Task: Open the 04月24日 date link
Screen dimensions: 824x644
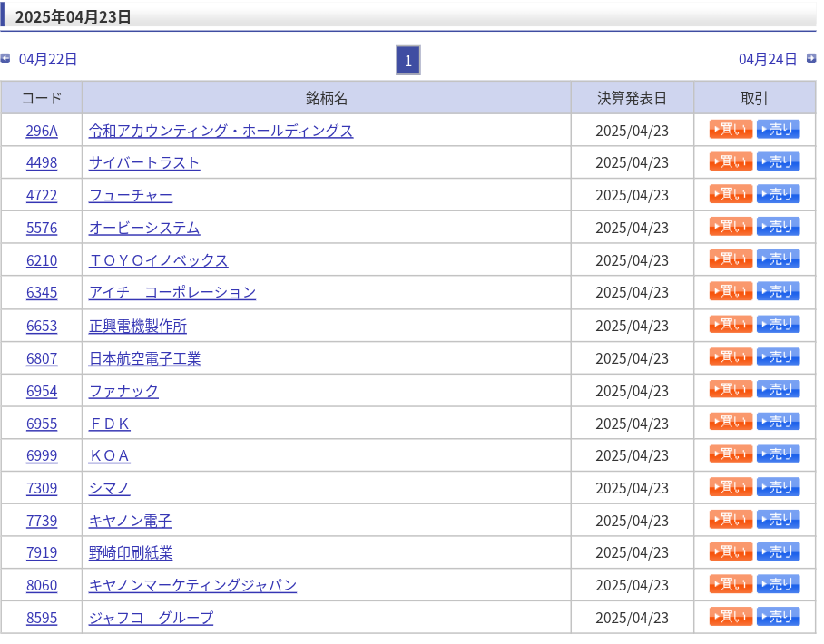Action: (767, 59)
